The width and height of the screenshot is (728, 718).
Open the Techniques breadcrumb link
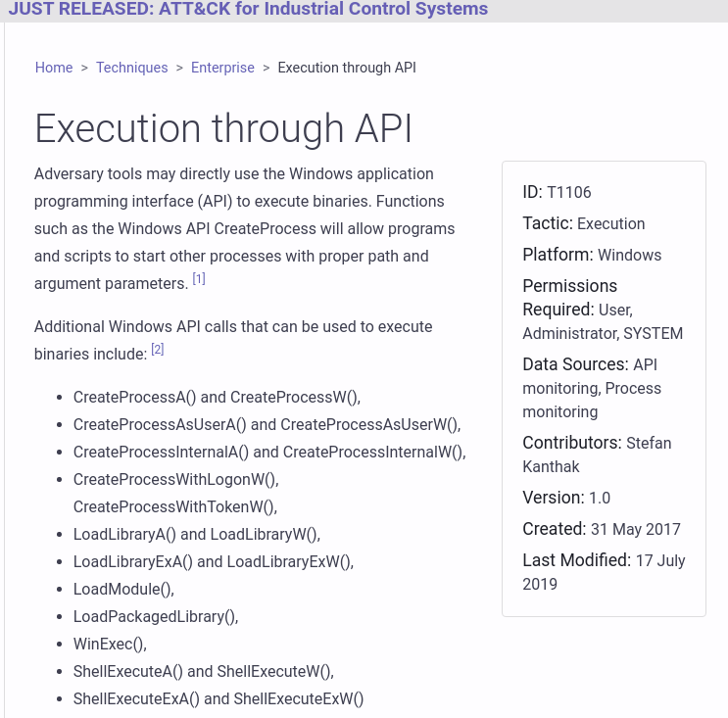132,68
